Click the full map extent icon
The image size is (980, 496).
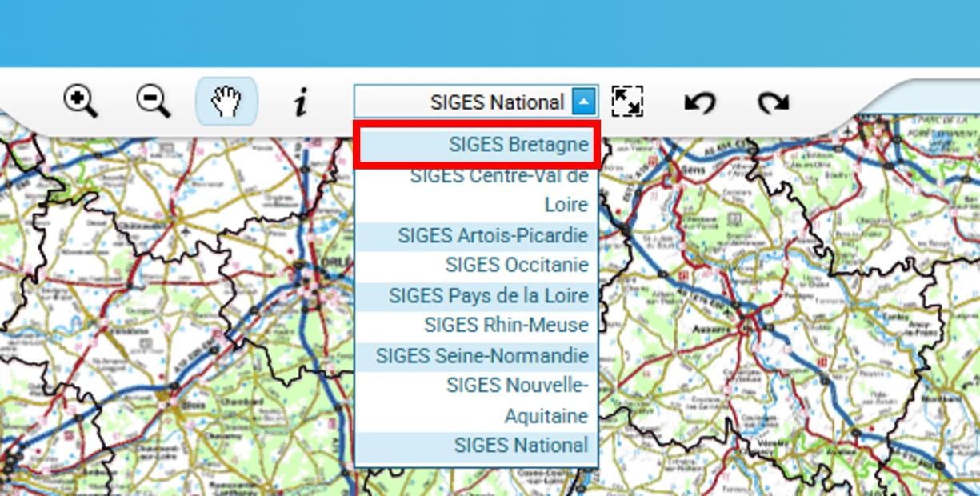coord(629,102)
